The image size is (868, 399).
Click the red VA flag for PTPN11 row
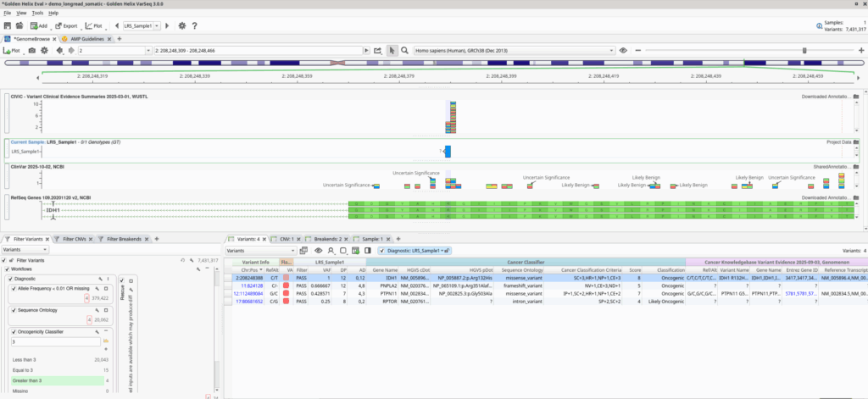287,293
